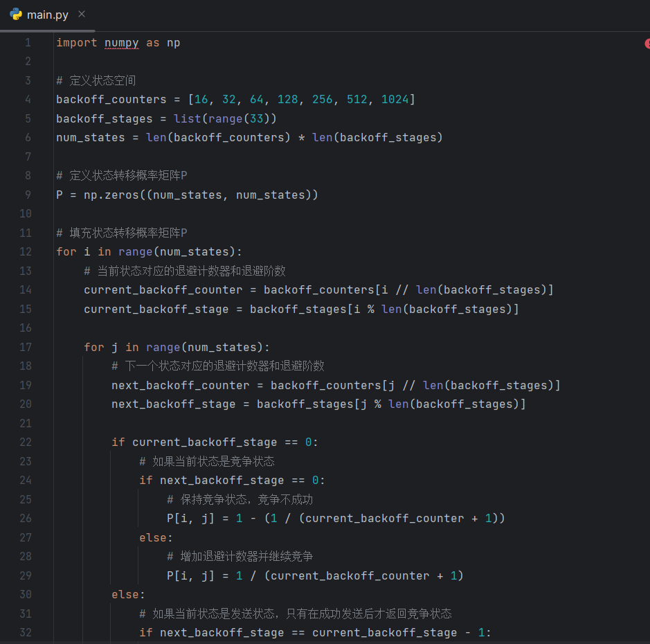Viewport: 650px width, 644px height.
Task: Click the comment '# 定义状态空间'
Action: (x=96, y=80)
